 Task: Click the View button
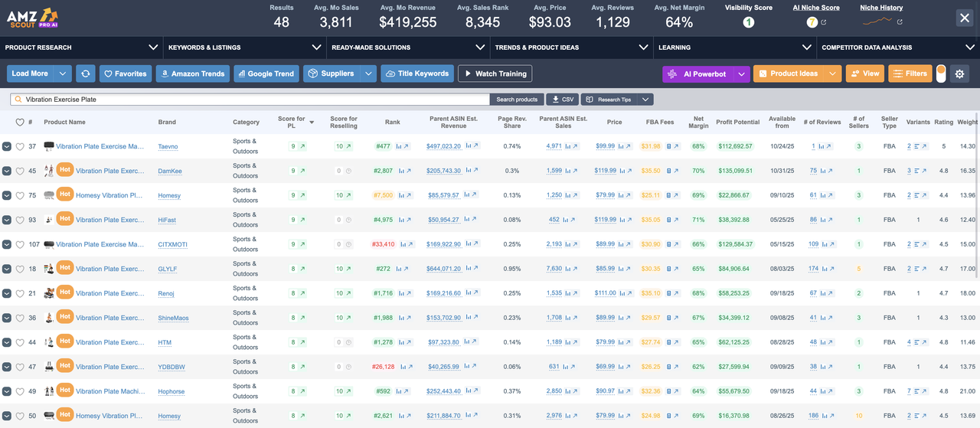864,74
